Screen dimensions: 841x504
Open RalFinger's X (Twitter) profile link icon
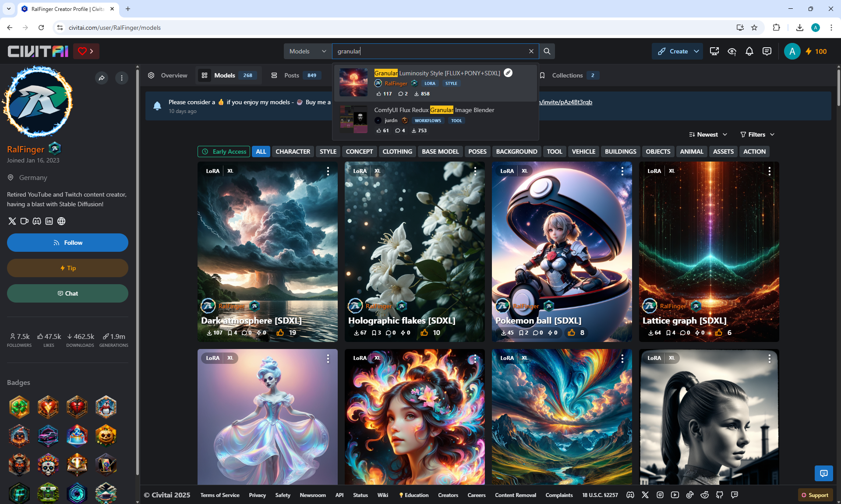point(12,221)
